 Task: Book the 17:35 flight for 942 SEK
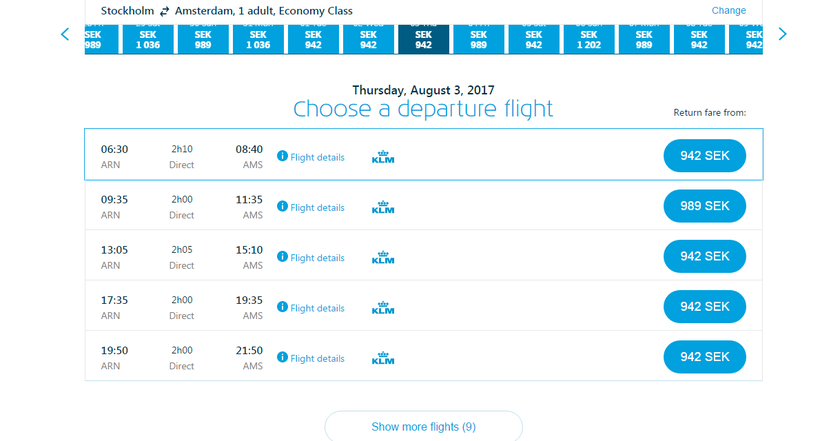[704, 307]
